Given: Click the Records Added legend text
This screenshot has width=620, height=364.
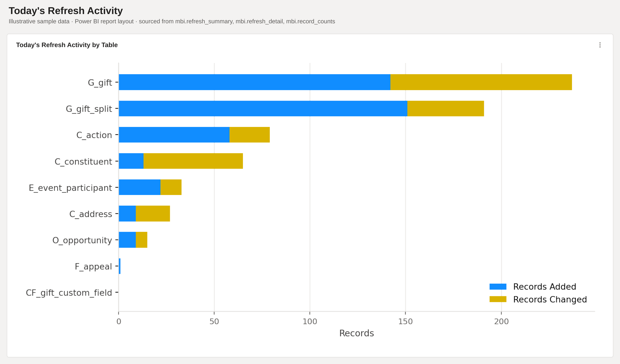Looking at the screenshot, I should pyautogui.click(x=545, y=287).
